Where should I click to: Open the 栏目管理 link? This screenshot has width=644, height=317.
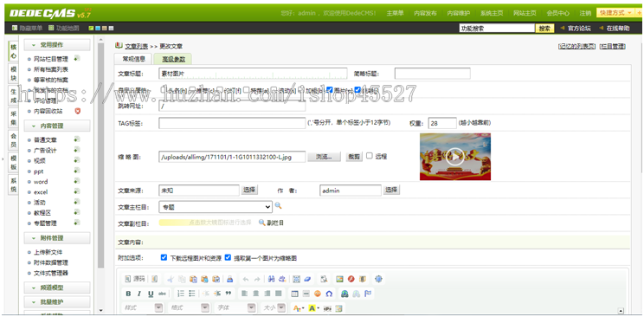pyautogui.click(x=612, y=47)
